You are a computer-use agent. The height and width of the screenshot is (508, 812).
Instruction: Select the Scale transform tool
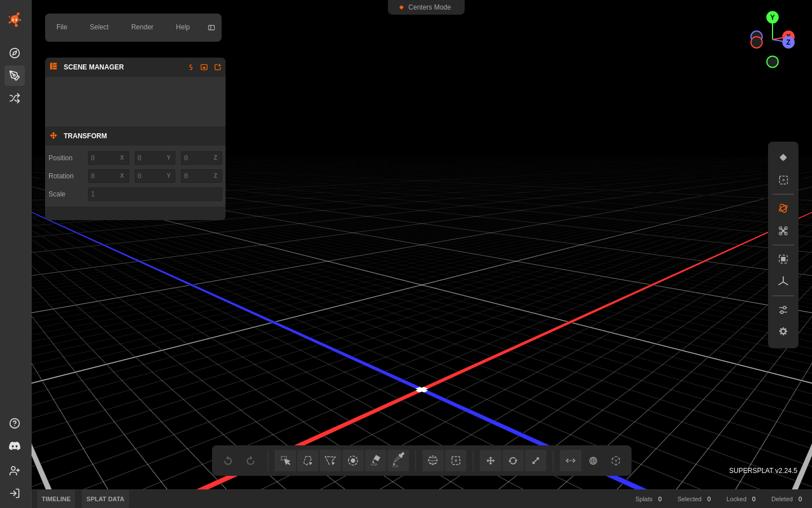click(x=536, y=461)
